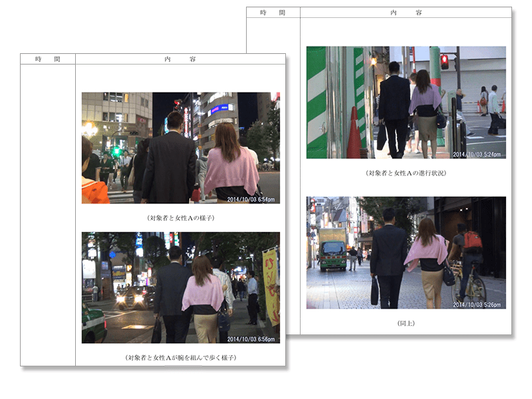
Task: Select the photo timestamped 5:26pm
Action: point(406,252)
